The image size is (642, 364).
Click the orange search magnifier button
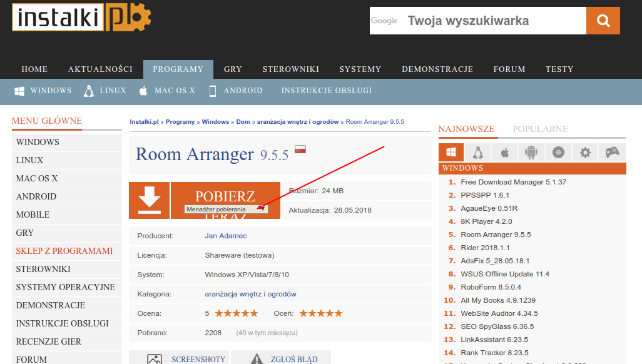pos(603,21)
